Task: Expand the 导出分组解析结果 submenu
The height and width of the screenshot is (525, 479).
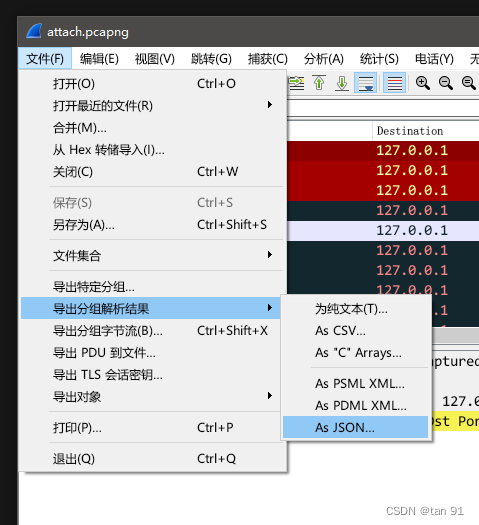Action: (x=151, y=308)
